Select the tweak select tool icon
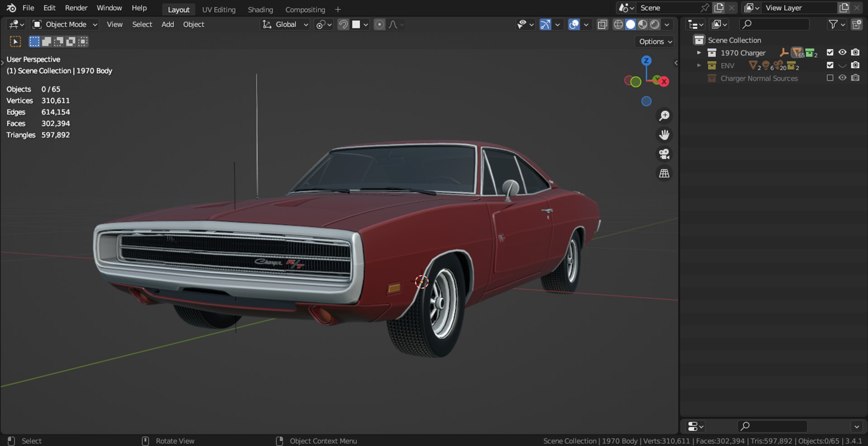The width and height of the screenshot is (868, 446). point(15,42)
